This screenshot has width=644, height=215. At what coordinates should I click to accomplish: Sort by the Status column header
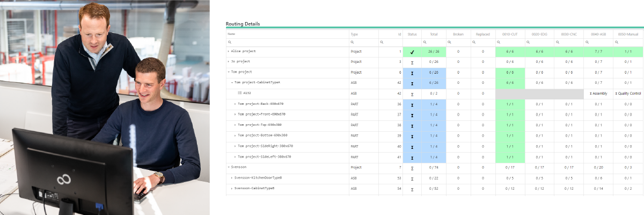coord(412,34)
